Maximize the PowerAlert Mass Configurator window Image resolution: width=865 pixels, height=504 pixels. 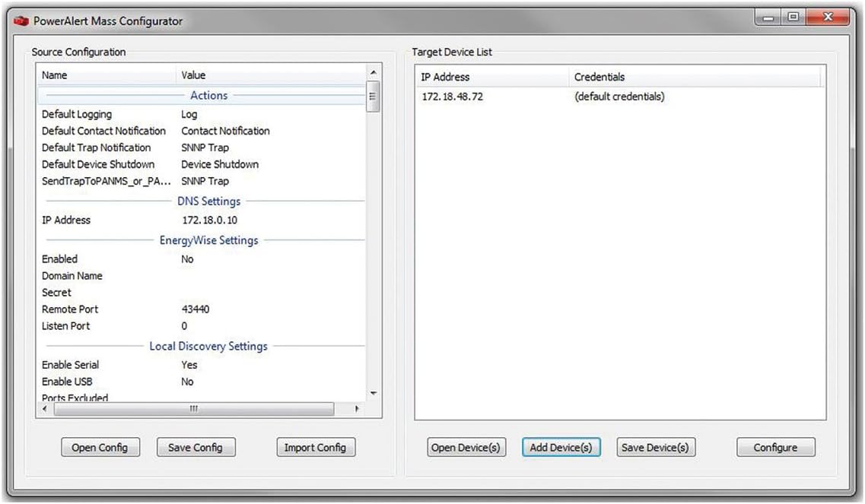pyautogui.click(x=793, y=17)
